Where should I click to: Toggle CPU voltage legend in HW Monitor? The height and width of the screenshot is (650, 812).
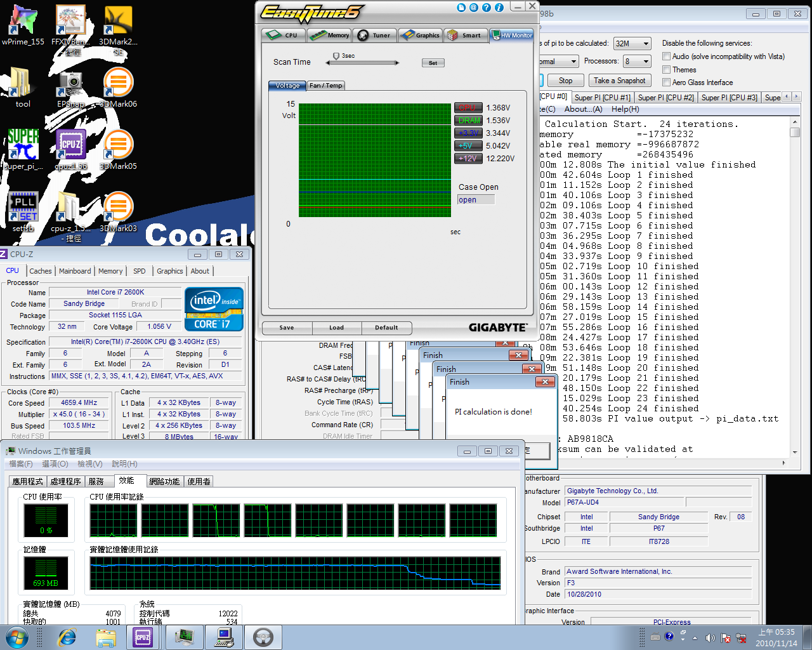[x=469, y=107]
